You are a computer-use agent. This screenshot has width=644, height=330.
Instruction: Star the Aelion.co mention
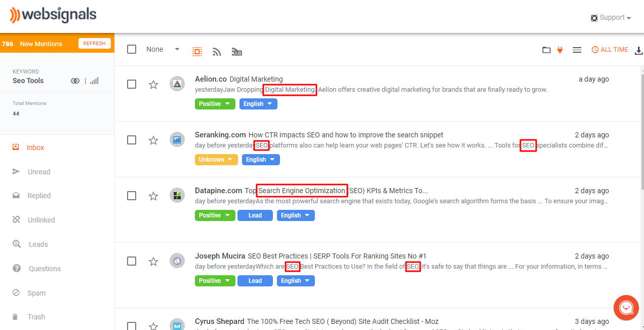click(153, 85)
